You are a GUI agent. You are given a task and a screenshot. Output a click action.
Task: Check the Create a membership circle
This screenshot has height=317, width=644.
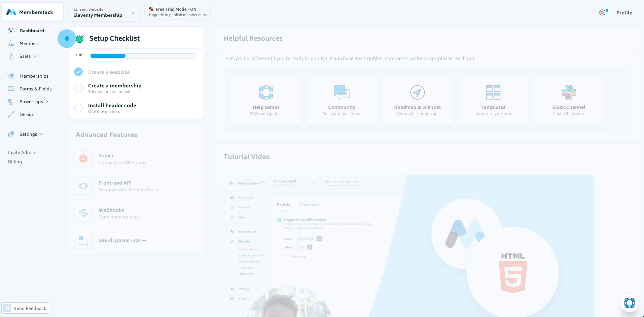point(78,88)
